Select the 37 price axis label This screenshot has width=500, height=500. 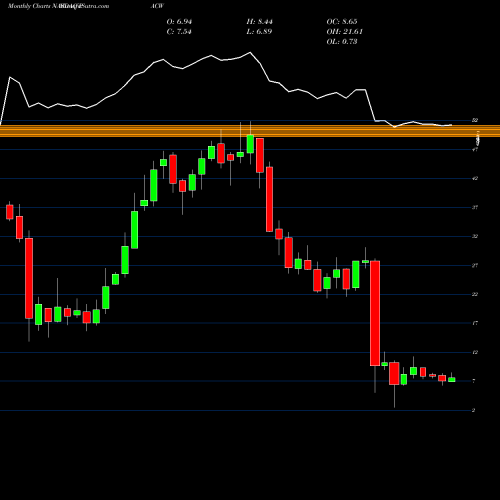[x=475, y=207]
